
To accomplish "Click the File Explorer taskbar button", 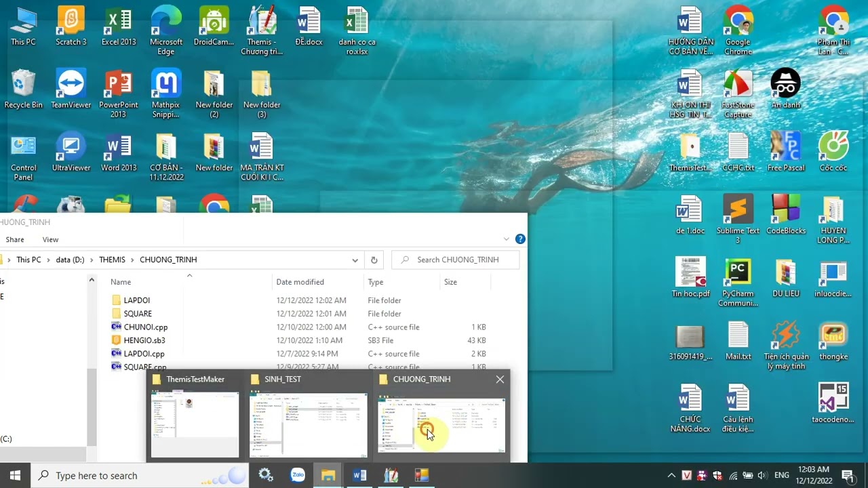I will (328, 475).
